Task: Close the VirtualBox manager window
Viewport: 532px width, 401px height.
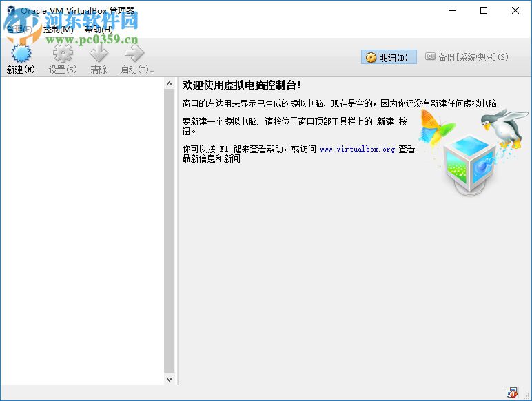Action: (x=515, y=10)
